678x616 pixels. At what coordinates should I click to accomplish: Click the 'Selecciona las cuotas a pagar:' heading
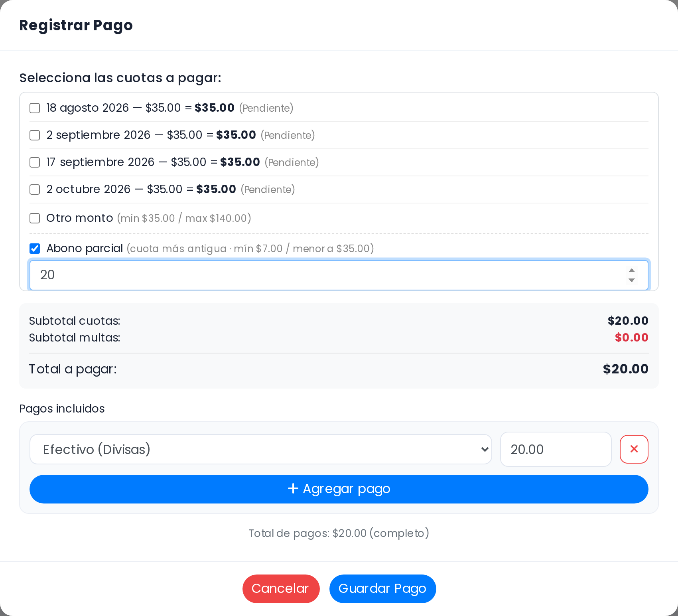click(120, 78)
